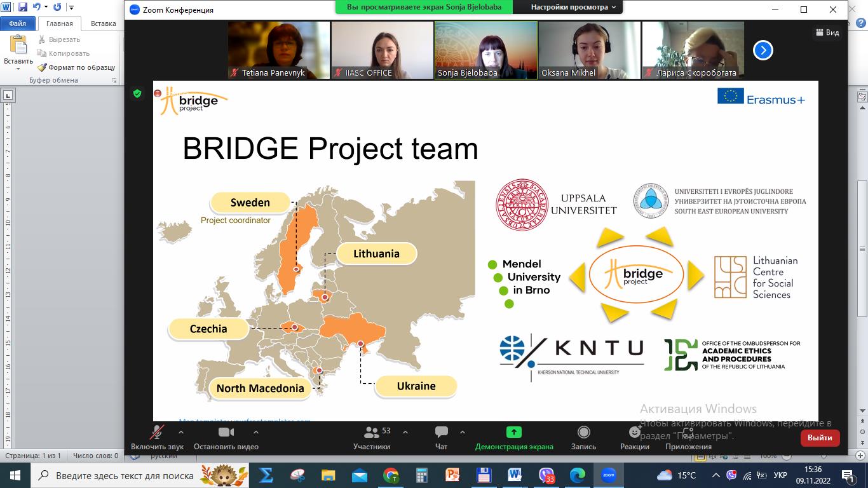The width and height of the screenshot is (868, 488).
Task: Click the green encryption shield icon
Action: click(x=137, y=93)
